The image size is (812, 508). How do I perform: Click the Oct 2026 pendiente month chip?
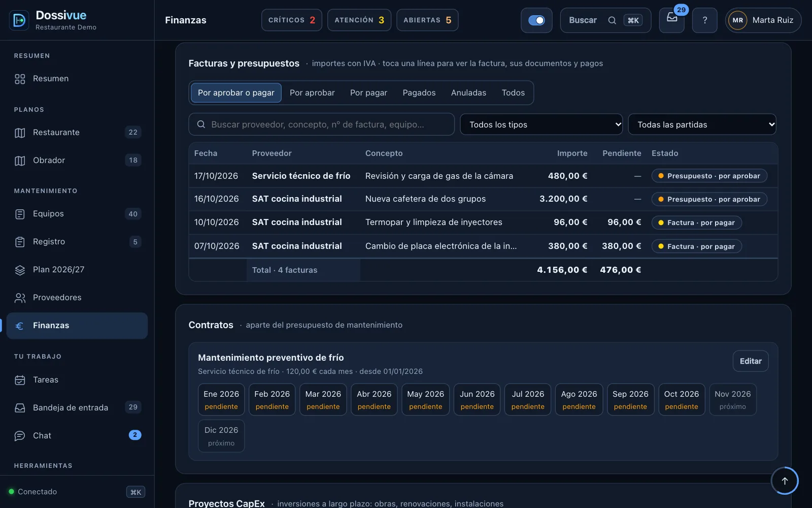682,400
